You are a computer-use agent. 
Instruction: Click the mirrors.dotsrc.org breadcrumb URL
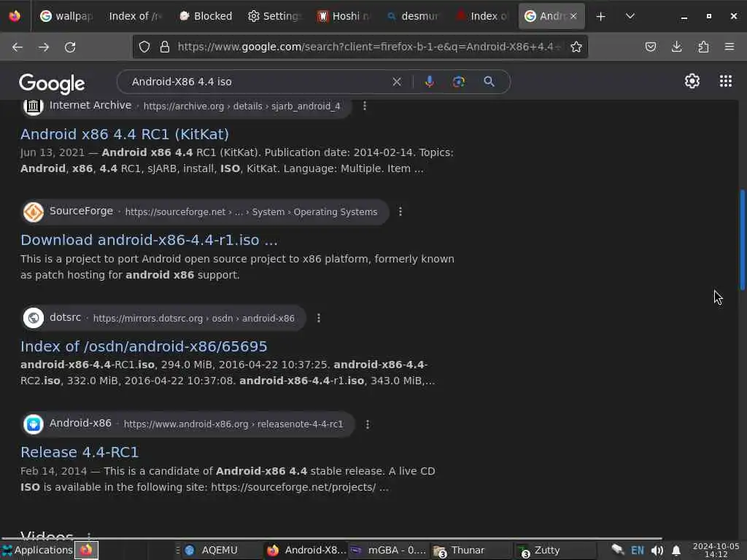(194, 318)
